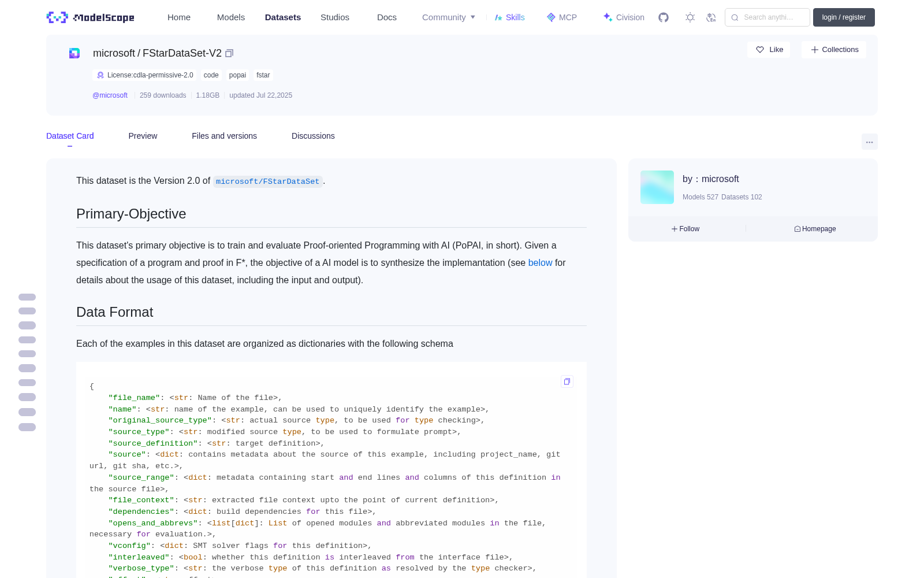The width and height of the screenshot is (924, 578).
Task: Open the Docs page
Action: click(x=387, y=17)
